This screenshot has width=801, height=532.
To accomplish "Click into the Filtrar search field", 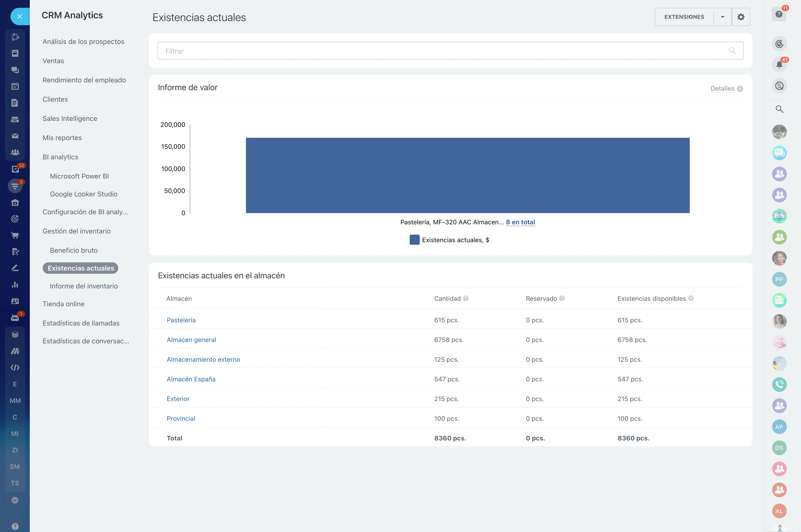I will (442, 51).
